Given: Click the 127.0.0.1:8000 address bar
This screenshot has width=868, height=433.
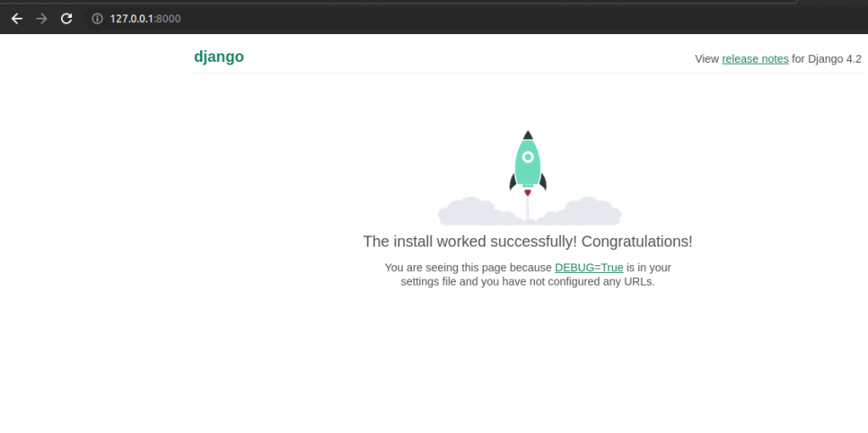Looking at the screenshot, I should pos(145,19).
